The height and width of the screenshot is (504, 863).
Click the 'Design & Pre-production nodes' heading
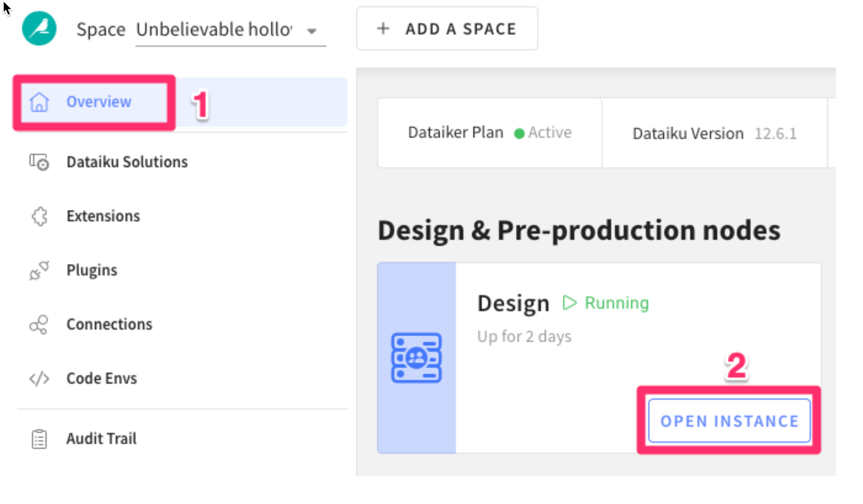[x=579, y=230]
